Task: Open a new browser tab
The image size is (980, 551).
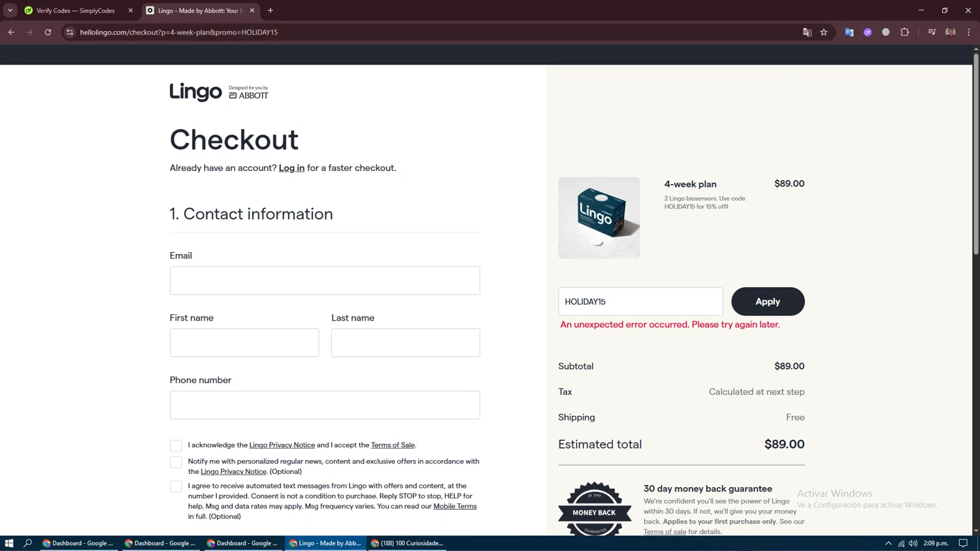Action: click(x=270, y=10)
